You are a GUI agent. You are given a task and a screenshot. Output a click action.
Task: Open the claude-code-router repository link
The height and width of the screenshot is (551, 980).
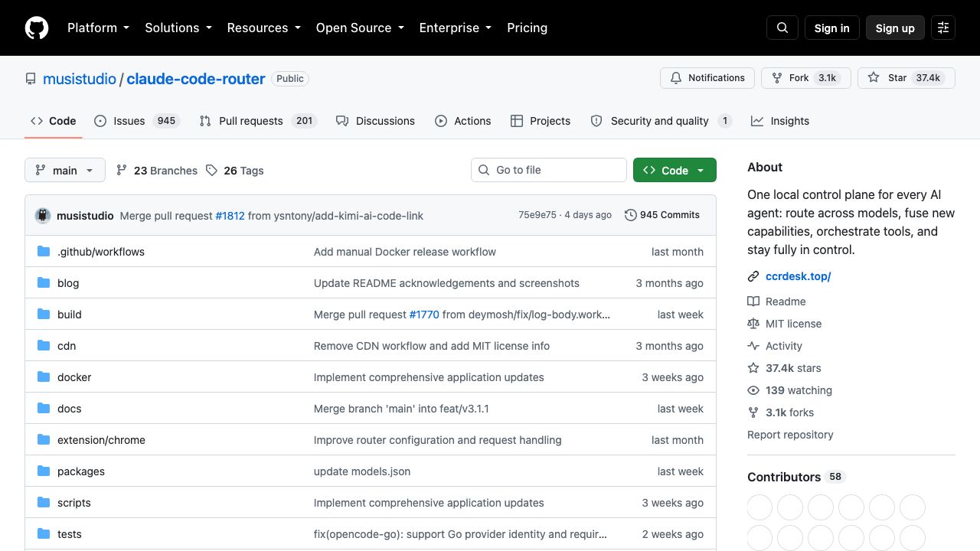tap(196, 79)
